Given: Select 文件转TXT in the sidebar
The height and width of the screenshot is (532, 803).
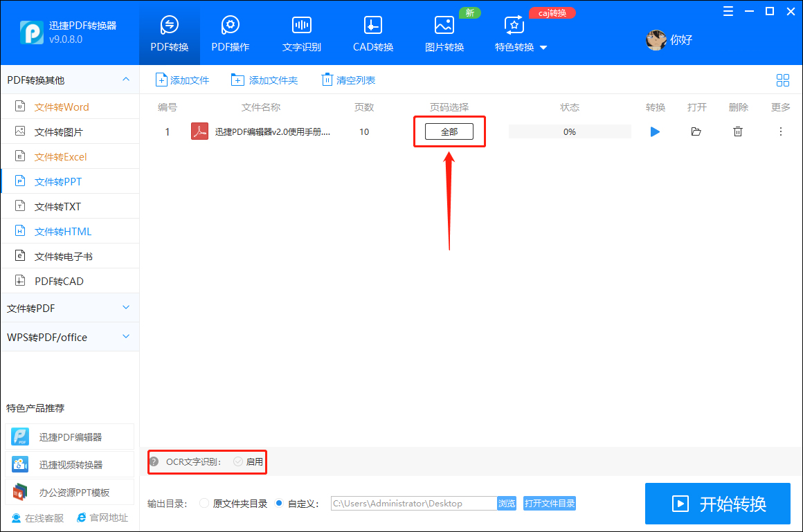Looking at the screenshot, I should pyautogui.click(x=70, y=206).
